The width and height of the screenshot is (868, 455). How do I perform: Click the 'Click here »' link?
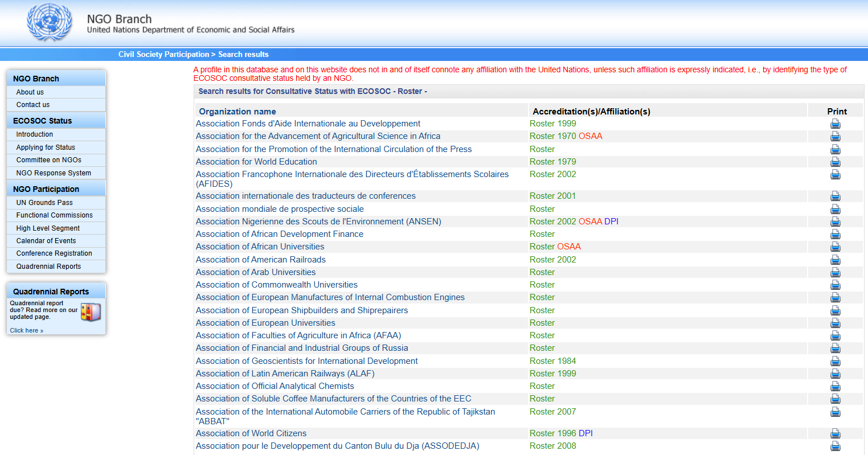26,330
